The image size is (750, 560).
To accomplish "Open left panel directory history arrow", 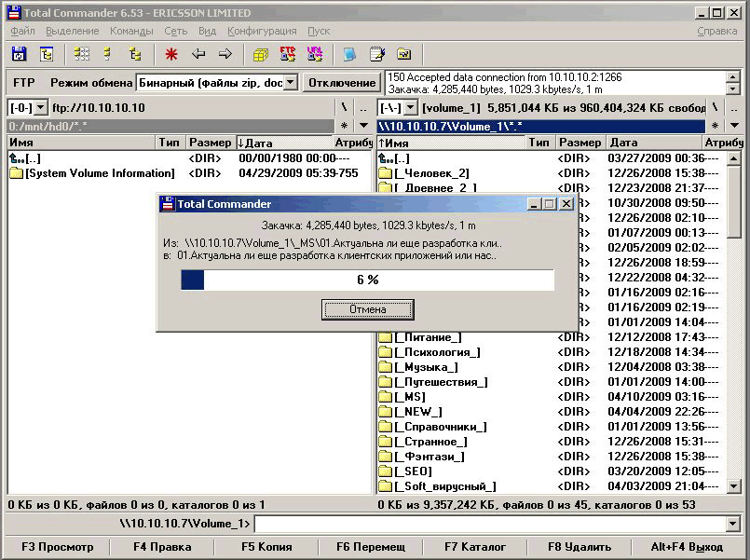I will coord(364,126).
